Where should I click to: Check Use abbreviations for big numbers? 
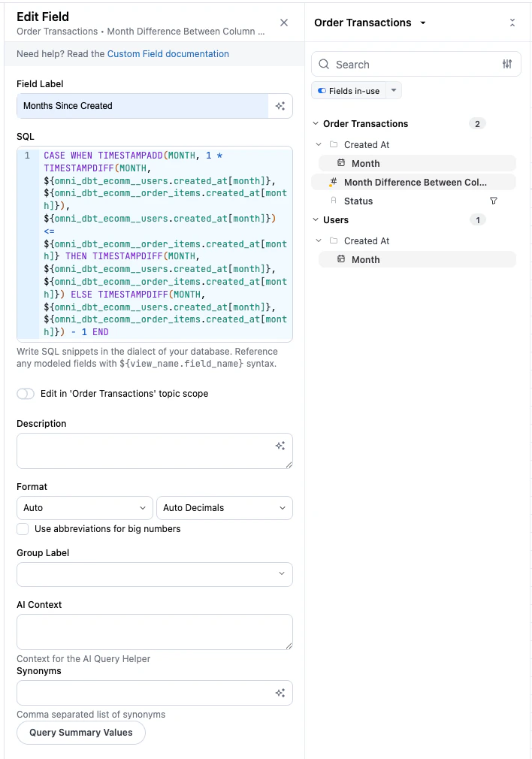coord(23,528)
